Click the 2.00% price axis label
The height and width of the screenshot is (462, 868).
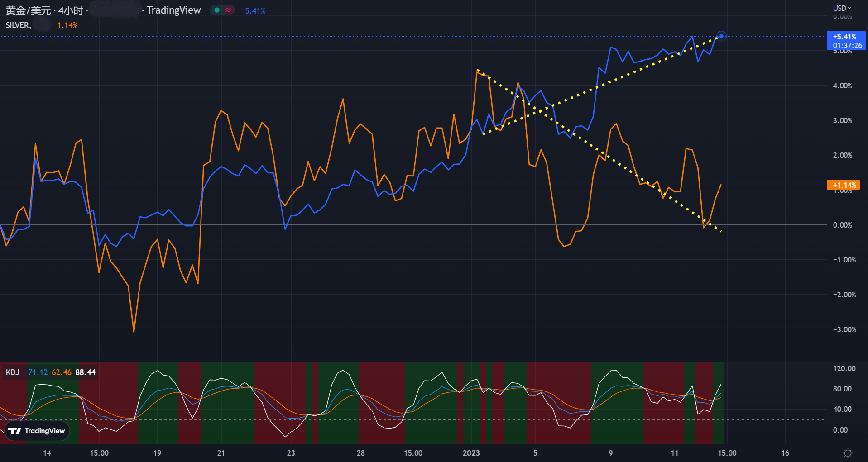843,155
